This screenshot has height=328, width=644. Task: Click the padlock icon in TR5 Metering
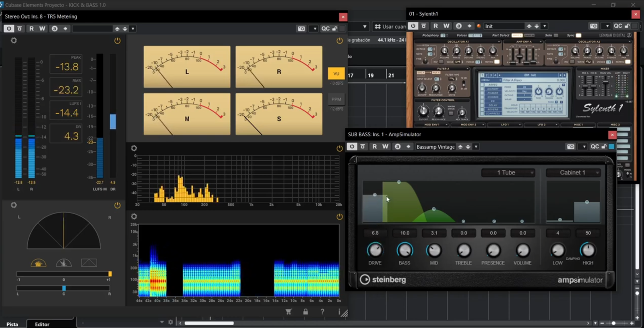click(x=305, y=312)
